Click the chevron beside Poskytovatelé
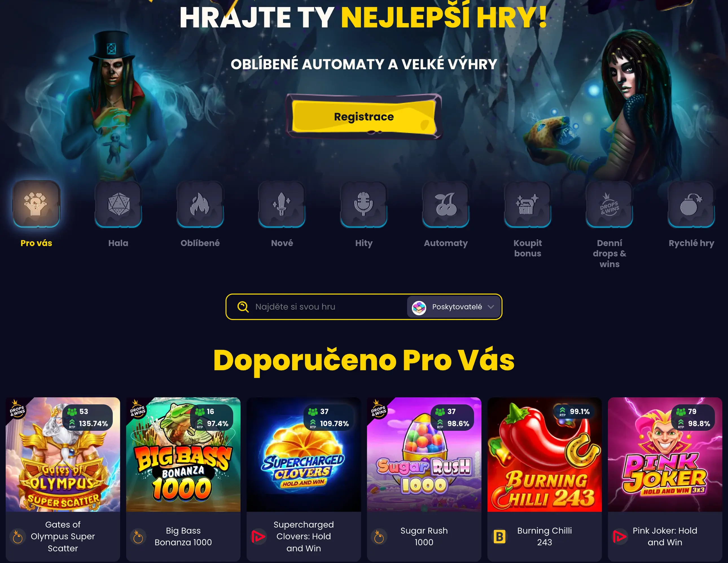The width and height of the screenshot is (728, 563). [491, 307]
